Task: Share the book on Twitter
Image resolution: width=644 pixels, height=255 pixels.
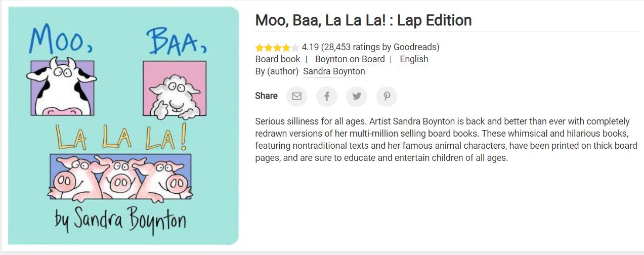Action: [x=357, y=96]
